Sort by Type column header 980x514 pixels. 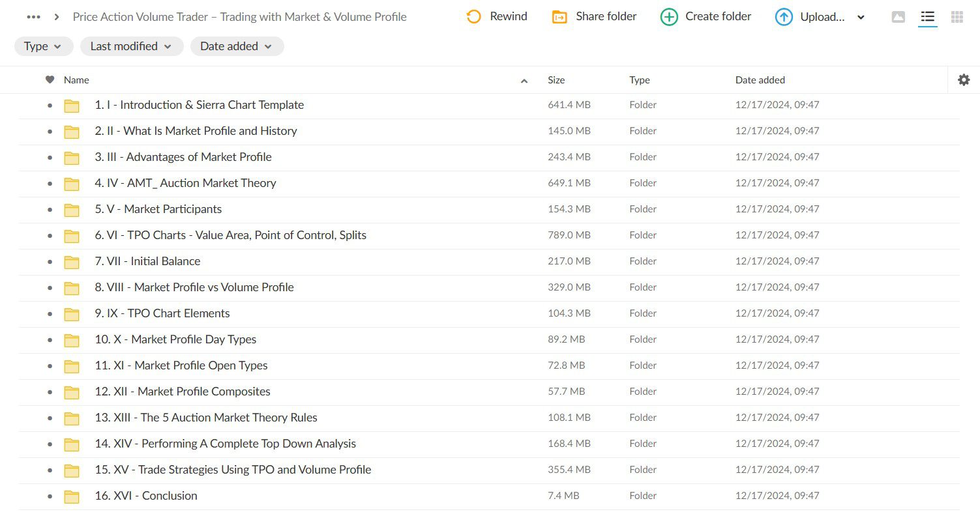[x=640, y=80]
